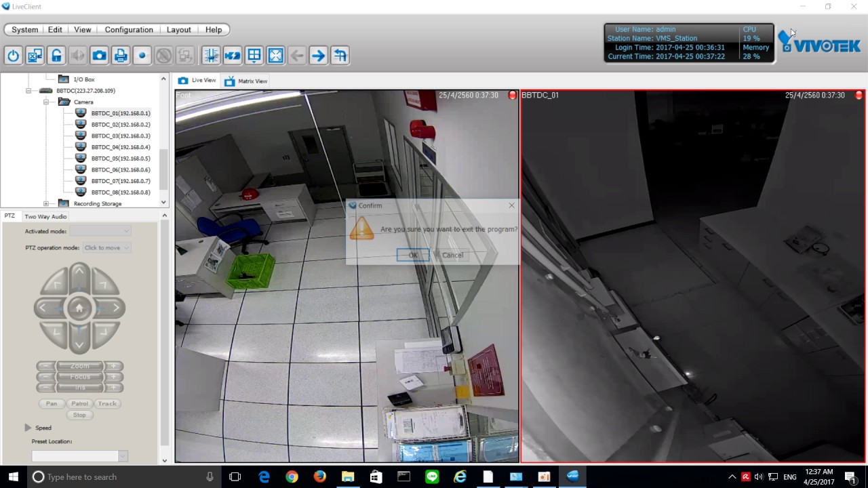Click the Track button

point(107,404)
